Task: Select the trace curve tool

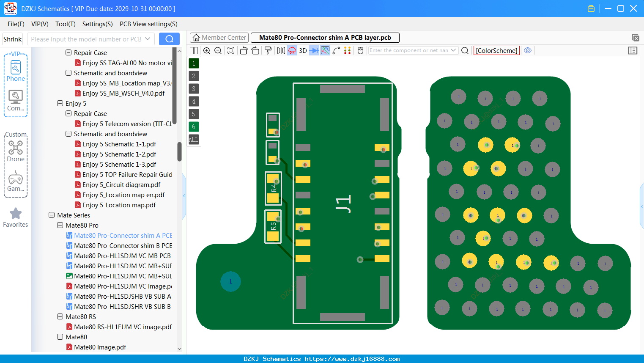Action: [337, 51]
